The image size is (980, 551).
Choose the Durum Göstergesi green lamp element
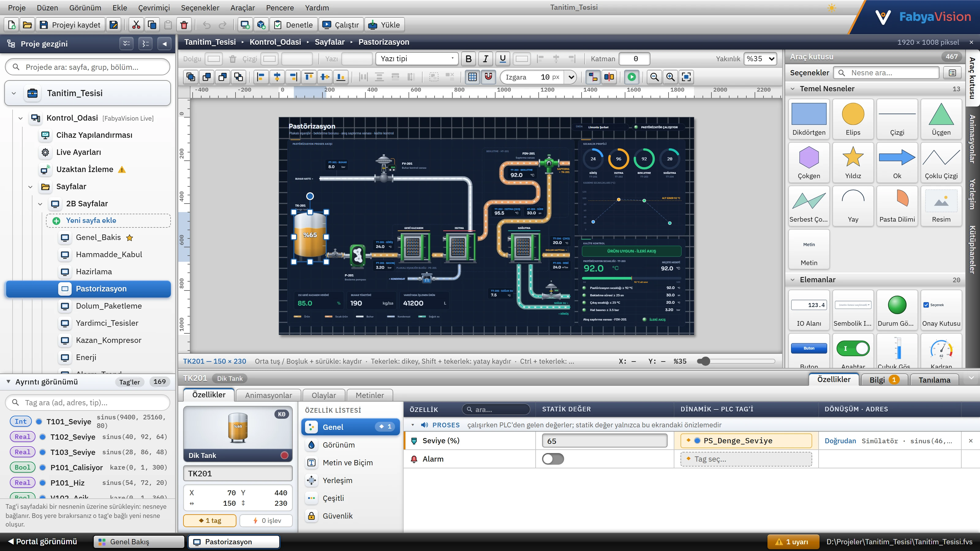click(897, 310)
